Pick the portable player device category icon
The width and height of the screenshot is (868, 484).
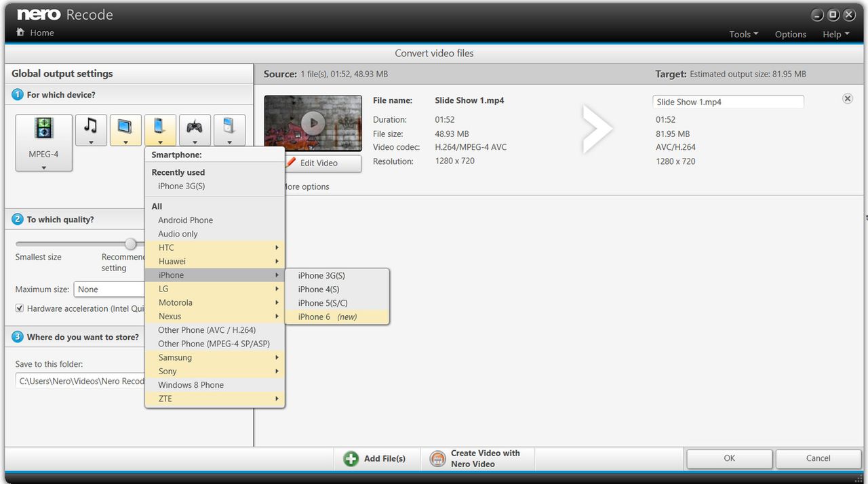tap(229, 126)
